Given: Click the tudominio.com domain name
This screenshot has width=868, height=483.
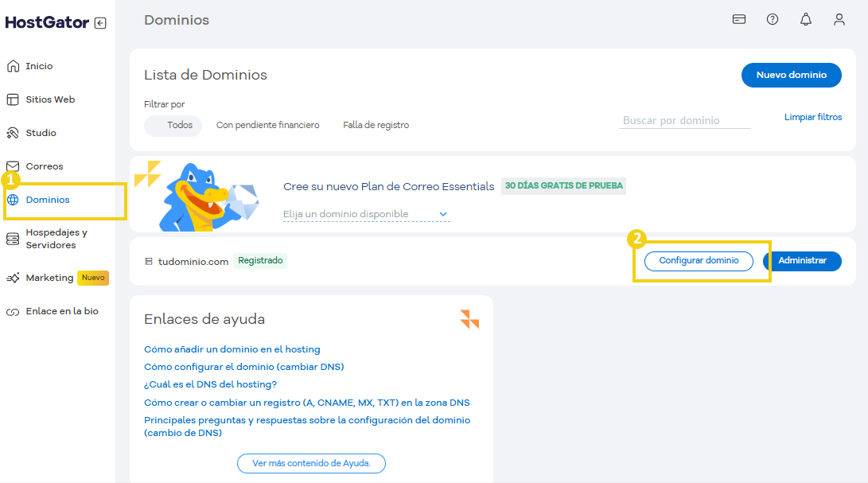Looking at the screenshot, I should point(193,262).
